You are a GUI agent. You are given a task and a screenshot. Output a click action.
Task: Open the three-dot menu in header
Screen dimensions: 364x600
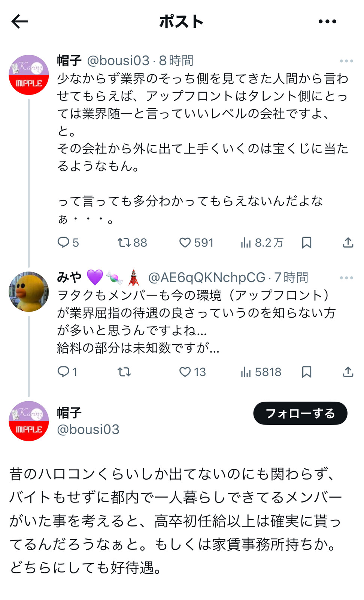click(x=327, y=22)
